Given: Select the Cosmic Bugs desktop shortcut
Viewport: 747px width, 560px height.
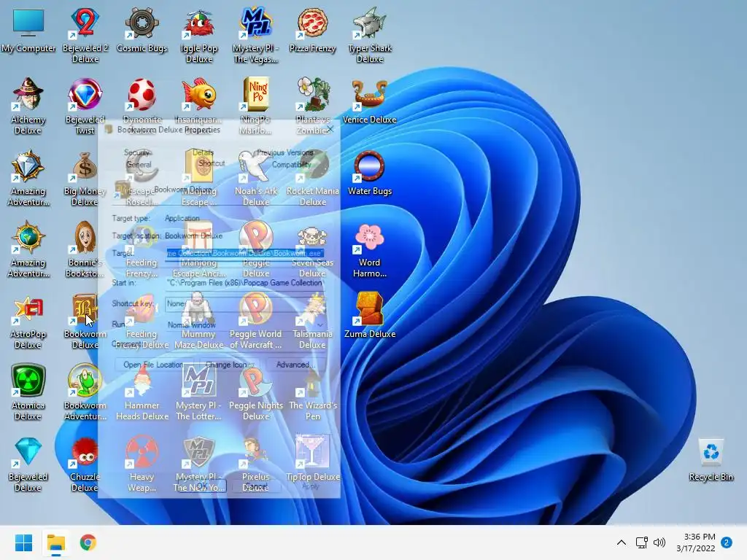Looking at the screenshot, I should tap(142, 31).
